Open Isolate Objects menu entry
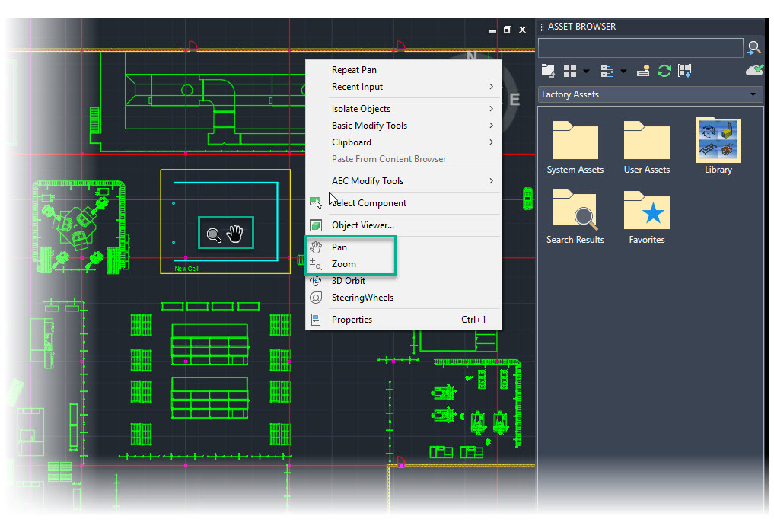This screenshot has height=532, width=774. click(x=359, y=108)
